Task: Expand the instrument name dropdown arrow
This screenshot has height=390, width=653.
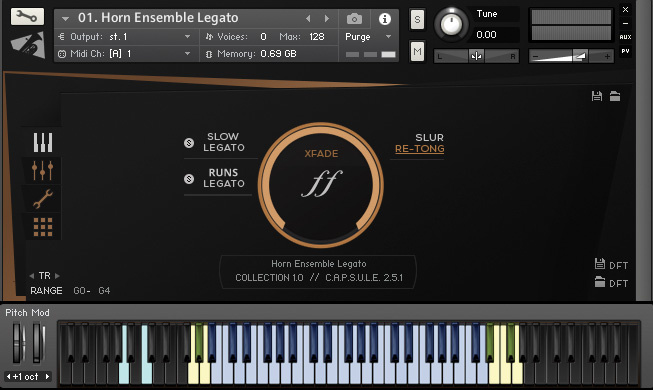Action: [65, 19]
